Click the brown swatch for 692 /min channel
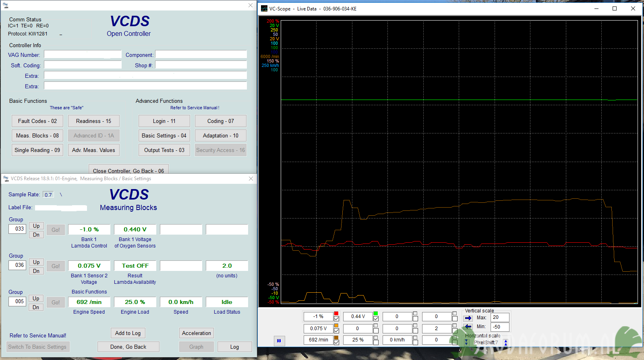The height and width of the screenshot is (360, 644). [336, 337]
